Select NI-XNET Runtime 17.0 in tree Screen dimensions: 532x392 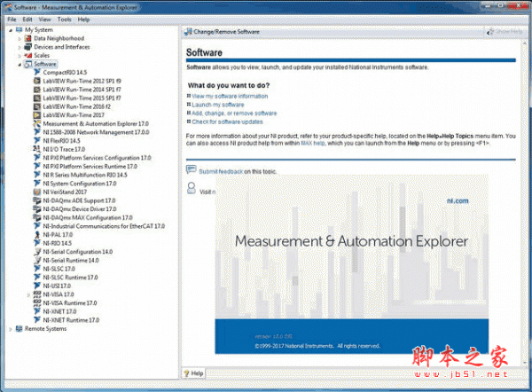click(x=71, y=320)
